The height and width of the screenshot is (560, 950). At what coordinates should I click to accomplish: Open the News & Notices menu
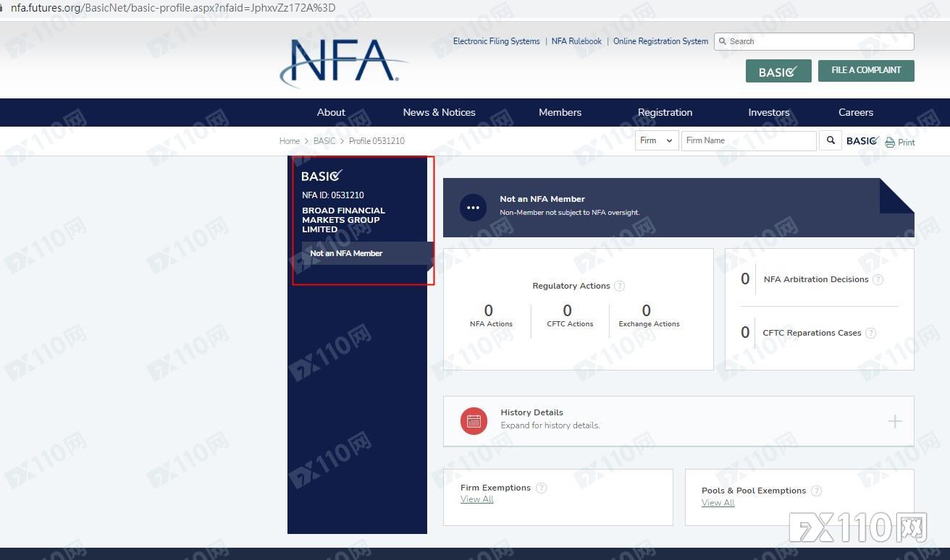tap(439, 112)
